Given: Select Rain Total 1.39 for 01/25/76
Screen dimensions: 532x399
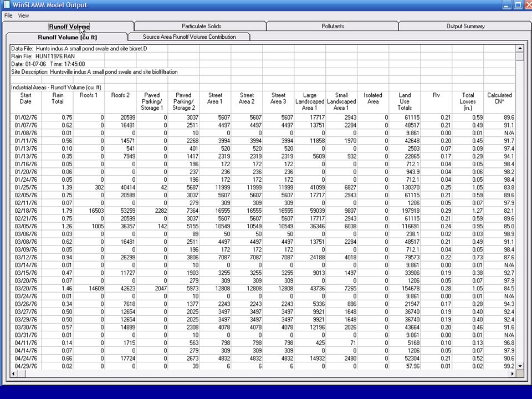Looking at the screenshot, I should pos(57,187).
